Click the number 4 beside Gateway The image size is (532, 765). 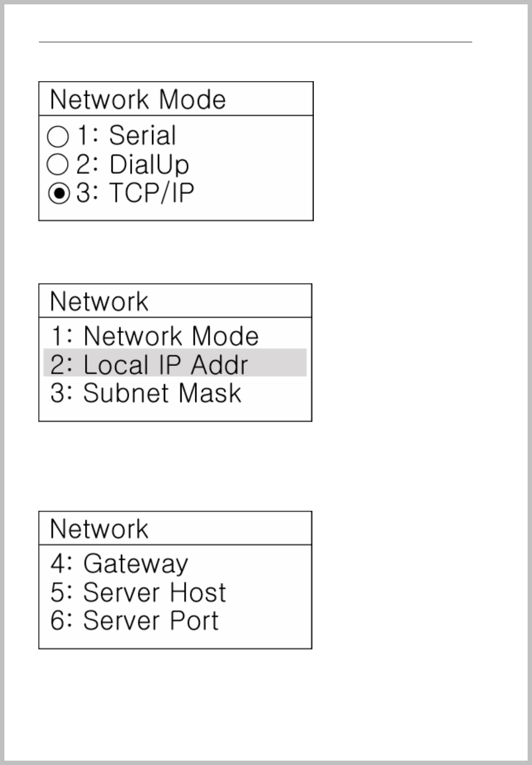click(x=58, y=564)
